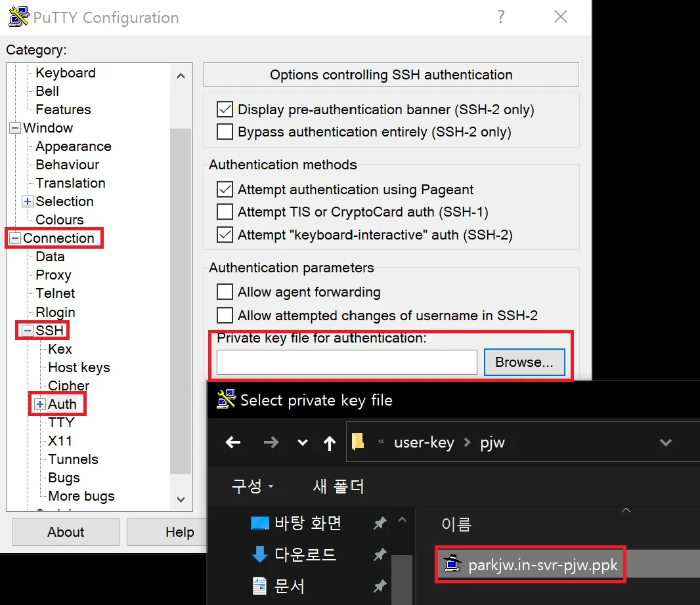Open recent locations dropdown in file dialog

coord(302,442)
